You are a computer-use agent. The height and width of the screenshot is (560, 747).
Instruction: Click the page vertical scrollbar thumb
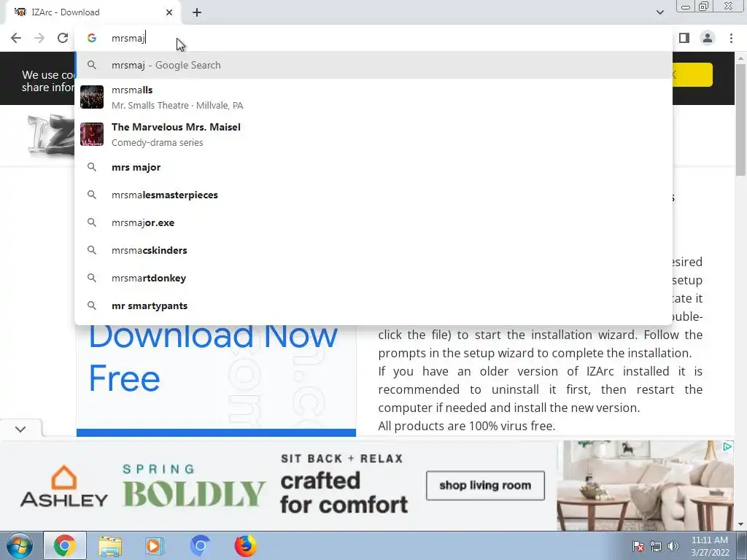point(740,119)
